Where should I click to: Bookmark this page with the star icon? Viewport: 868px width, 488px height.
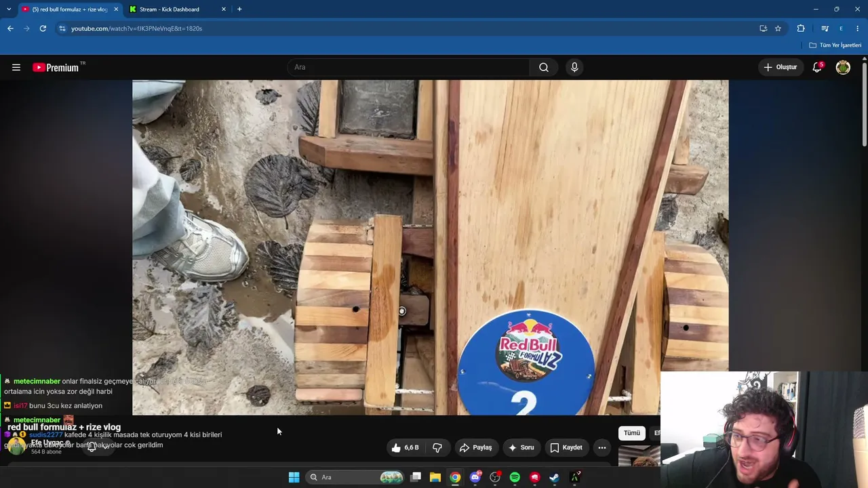[778, 28]
